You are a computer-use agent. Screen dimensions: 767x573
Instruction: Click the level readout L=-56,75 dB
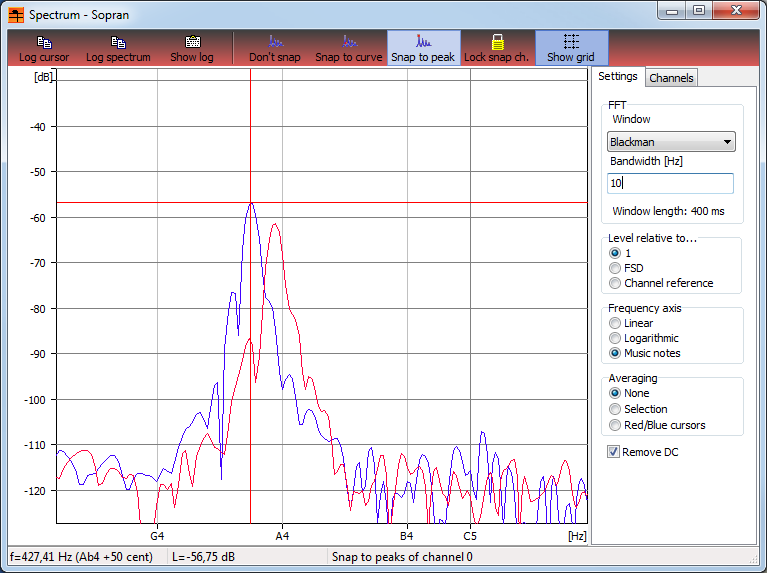pos(203,557)
